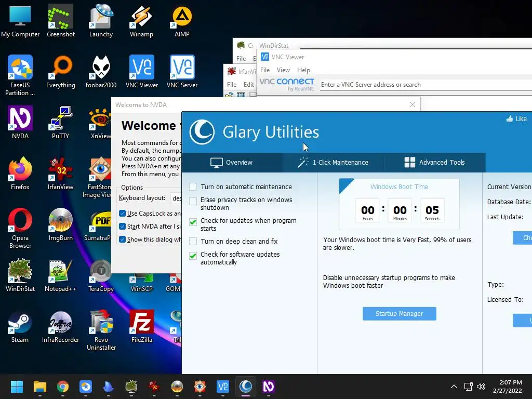532x399 pixels.
Task: Switch to the 1-Click Maintenance tab
Action: pos(333,163)
